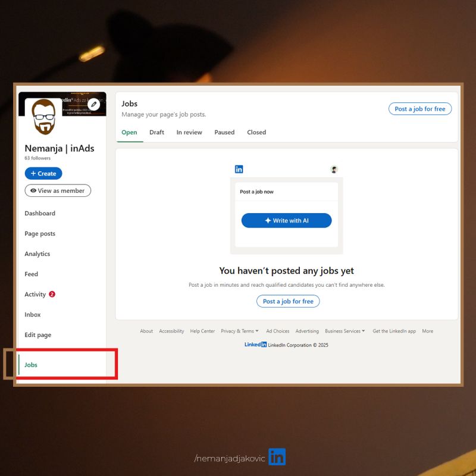476x476 pixels.
Task: Click top-right Post a job for free
Action: click(x=419, y=109)
